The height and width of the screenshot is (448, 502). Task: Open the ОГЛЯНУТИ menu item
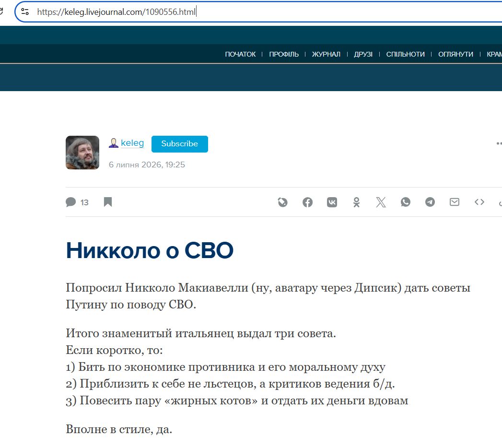[x=455, y=54]
